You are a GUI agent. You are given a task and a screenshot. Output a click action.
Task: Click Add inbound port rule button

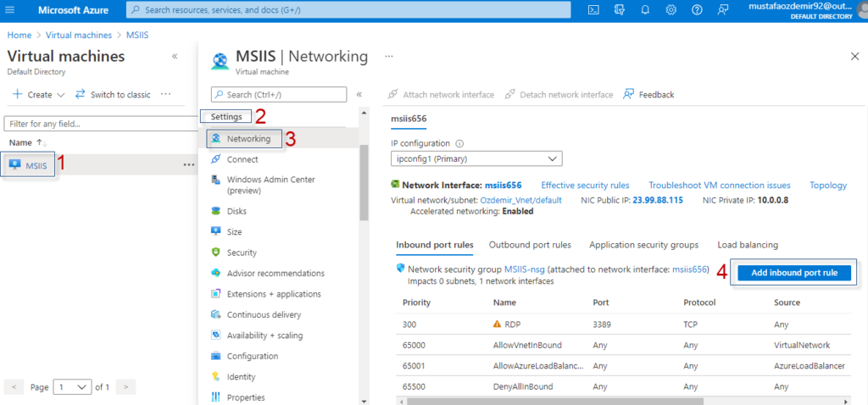click(x=793, y=273)
